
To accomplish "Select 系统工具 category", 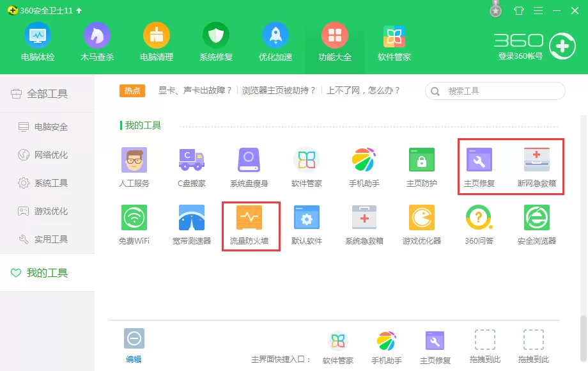I will click(x=47, y=183).
